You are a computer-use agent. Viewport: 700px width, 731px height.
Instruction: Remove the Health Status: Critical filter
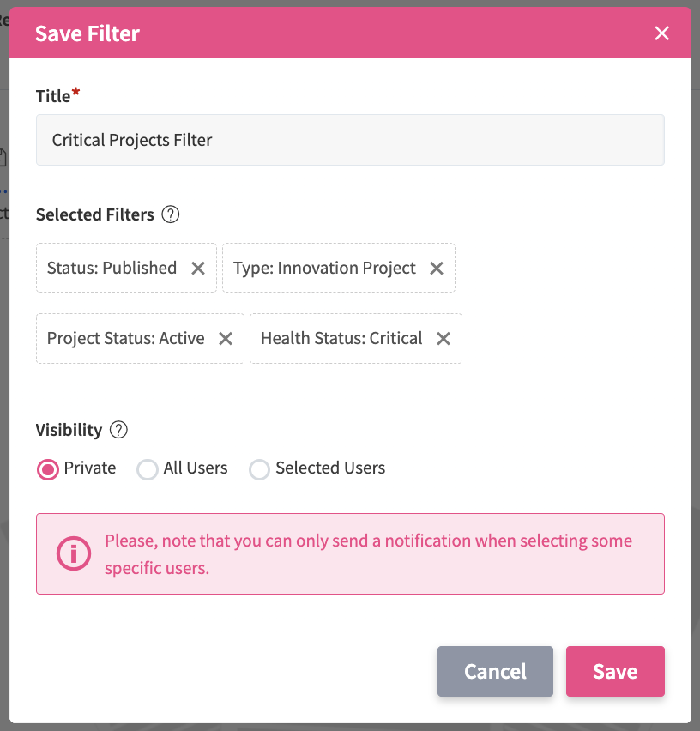(444, 338)
